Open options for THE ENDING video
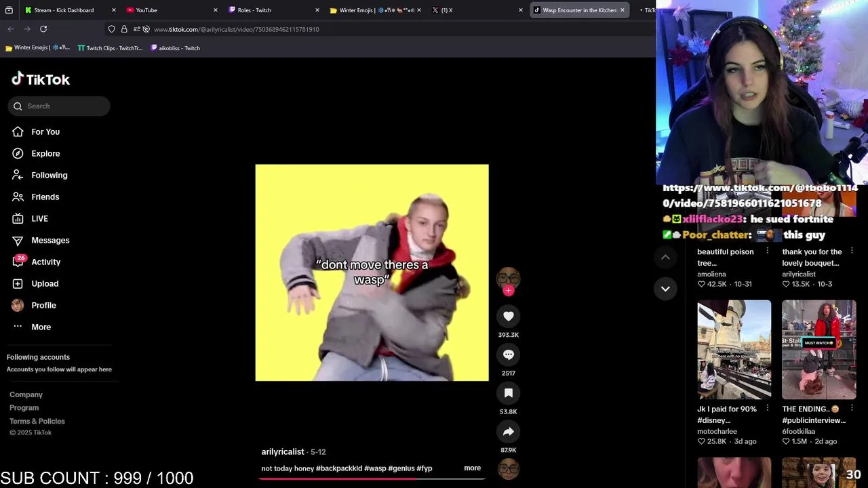This screenshot has height=488, width=868. [852, 408]
